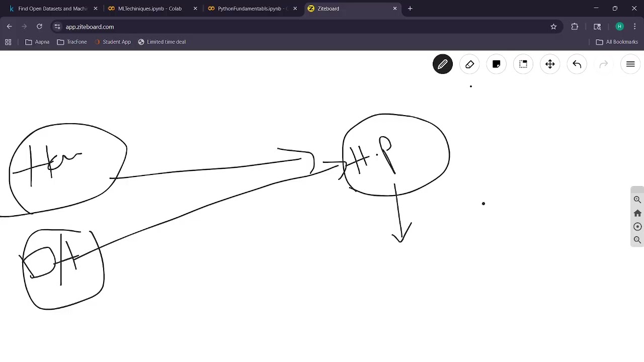Close the PythonFundamentabls.ipynb tab
Image resolution: width=644 pixels, height=362 pixels.
tap(295, 9)
